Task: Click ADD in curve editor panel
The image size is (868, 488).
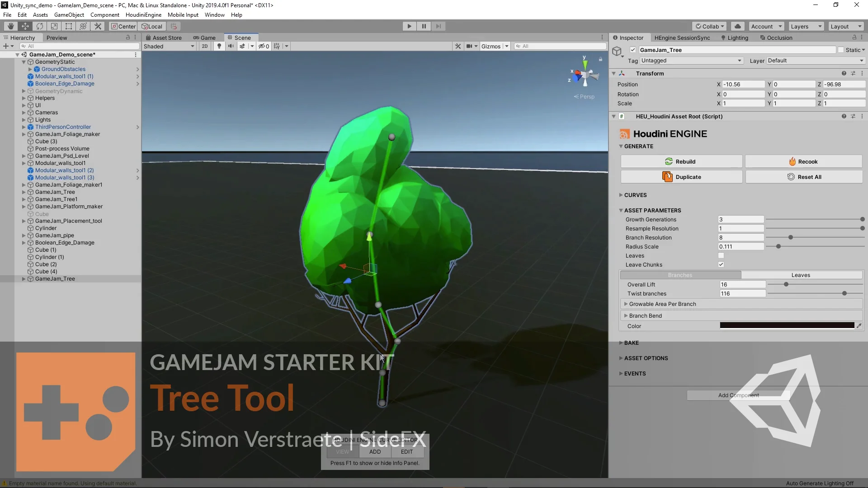Action: pyautogui.click(x=375, y=451)
